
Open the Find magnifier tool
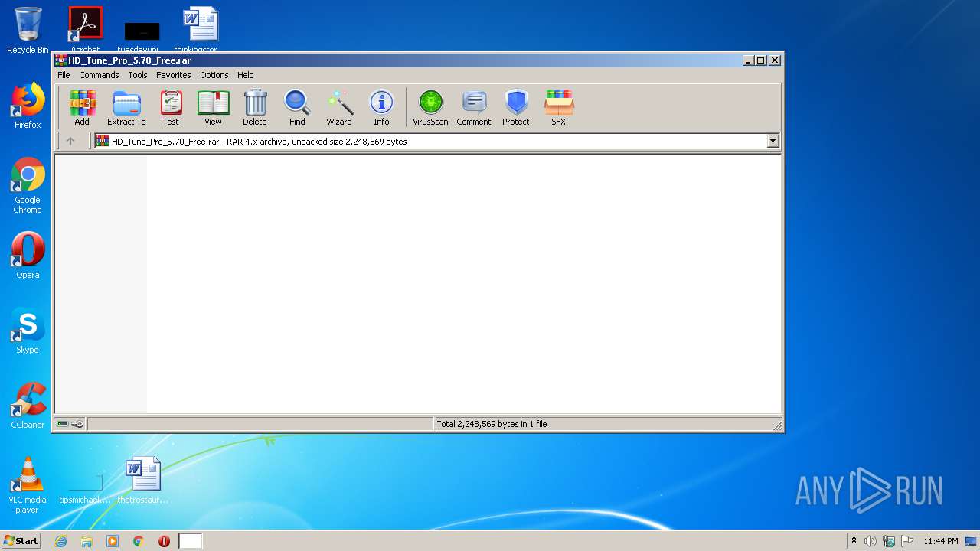pyautogui.click(x=297, y=107)
